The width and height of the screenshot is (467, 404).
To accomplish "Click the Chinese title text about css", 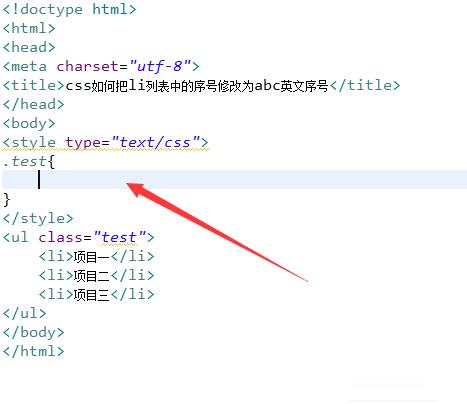I will point(197,86).
